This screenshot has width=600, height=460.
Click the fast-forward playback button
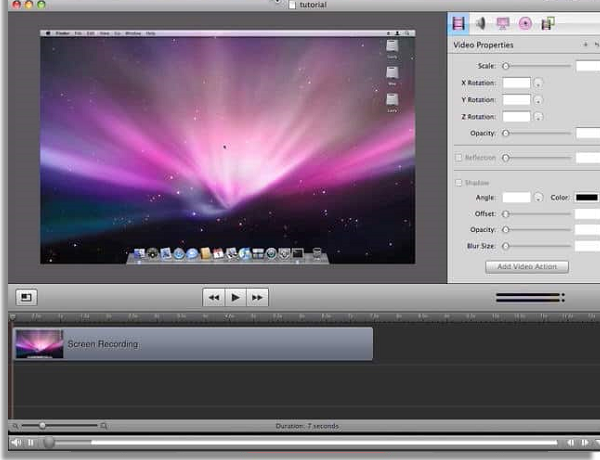point(258,297)
